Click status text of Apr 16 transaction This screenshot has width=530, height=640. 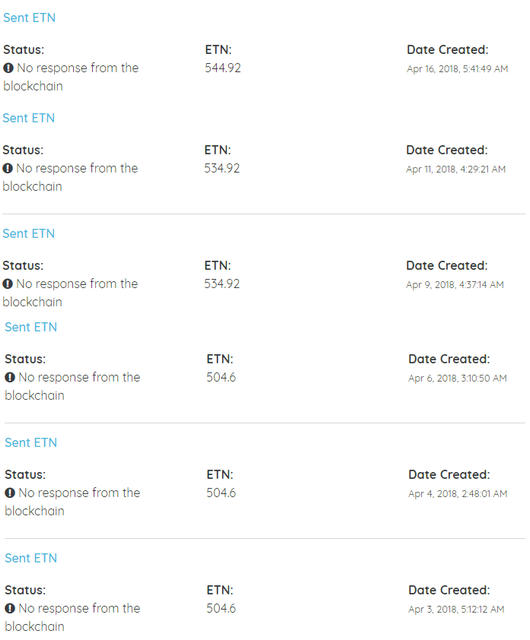[71, 77]
